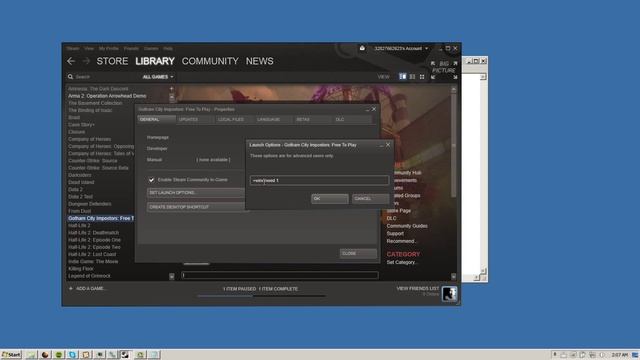Click the launch options text field
Screen dimensions: 640x360
(319, 180)
